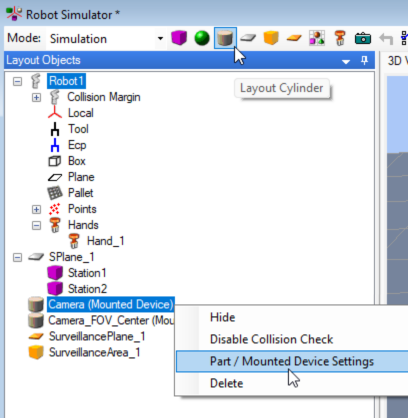Select the SurveillancePlane_1 tree item
Image resolution: width=408 pixels, height=418 pixels.
[97, 337]
